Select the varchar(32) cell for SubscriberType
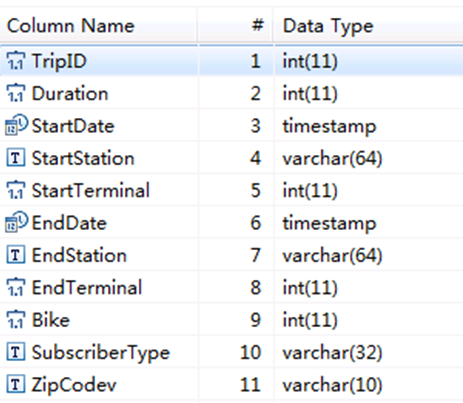463x403 pixels. (332, 353)
